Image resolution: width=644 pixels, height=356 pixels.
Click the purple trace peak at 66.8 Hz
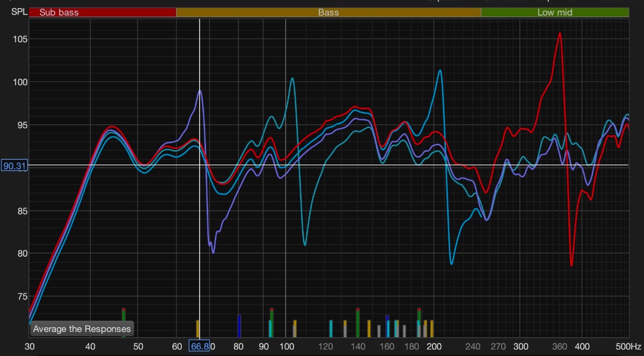tap(200, 91)
